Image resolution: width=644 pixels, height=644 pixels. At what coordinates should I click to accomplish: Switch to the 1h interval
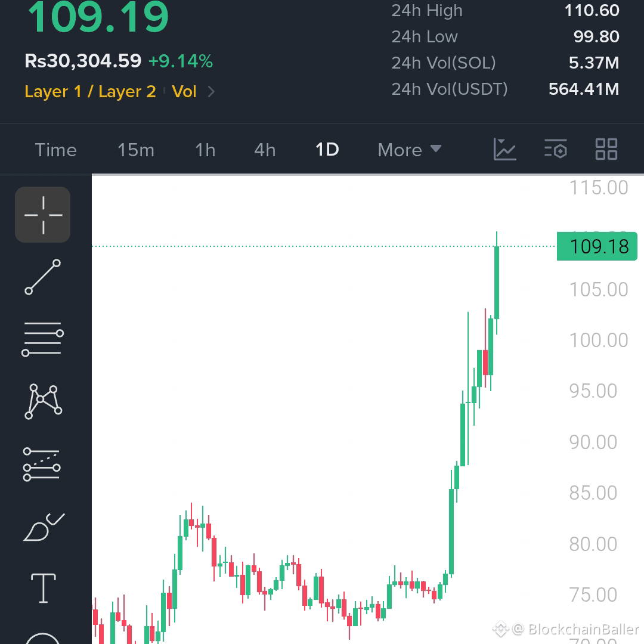click(x=205, y=150)
